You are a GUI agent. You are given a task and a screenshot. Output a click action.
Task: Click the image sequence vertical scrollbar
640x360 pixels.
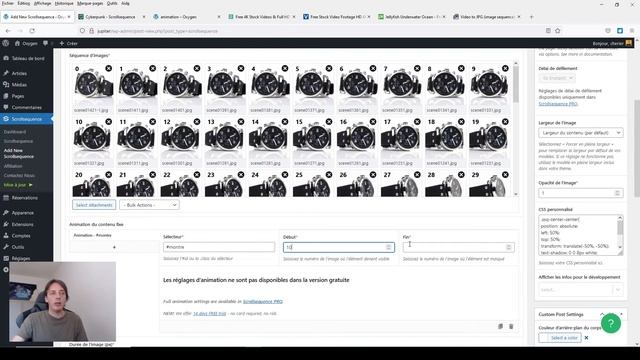point(516,84)
